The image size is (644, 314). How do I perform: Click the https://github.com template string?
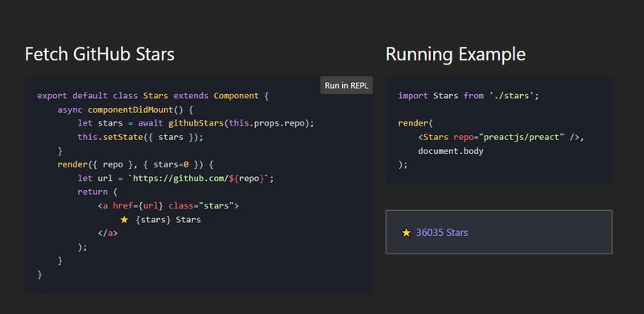click(200, 179)
